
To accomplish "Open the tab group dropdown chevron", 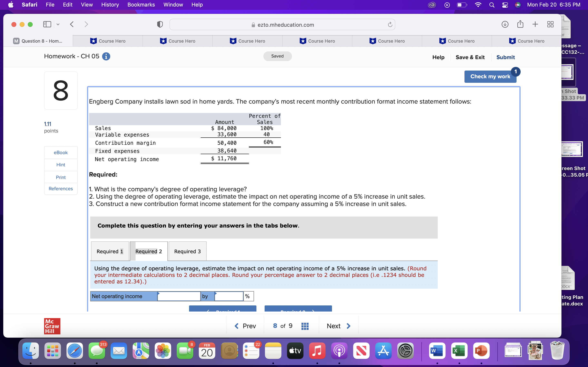I will (58, 24).
